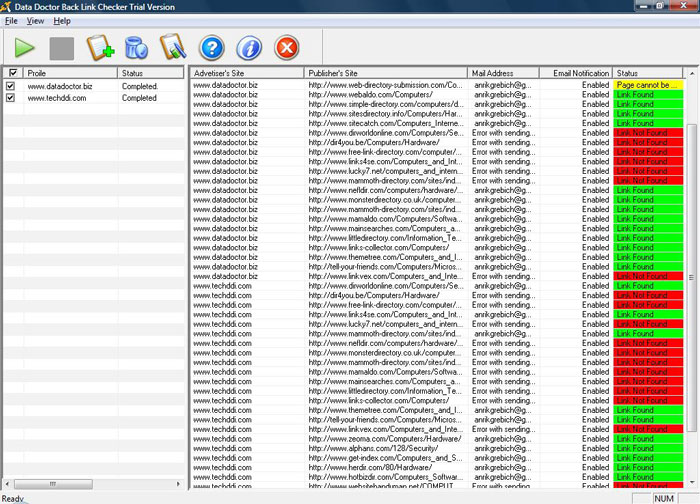This screenshot has width=700, height=504.
Task: Select the webaldo.com/Computers publisher row
Action: 437,95
